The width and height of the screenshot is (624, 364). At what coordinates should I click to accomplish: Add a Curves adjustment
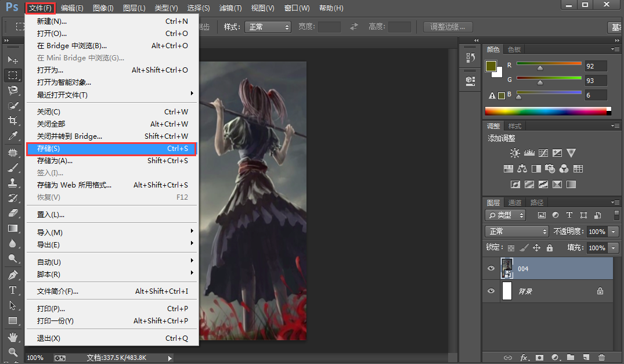click(543, 153)
